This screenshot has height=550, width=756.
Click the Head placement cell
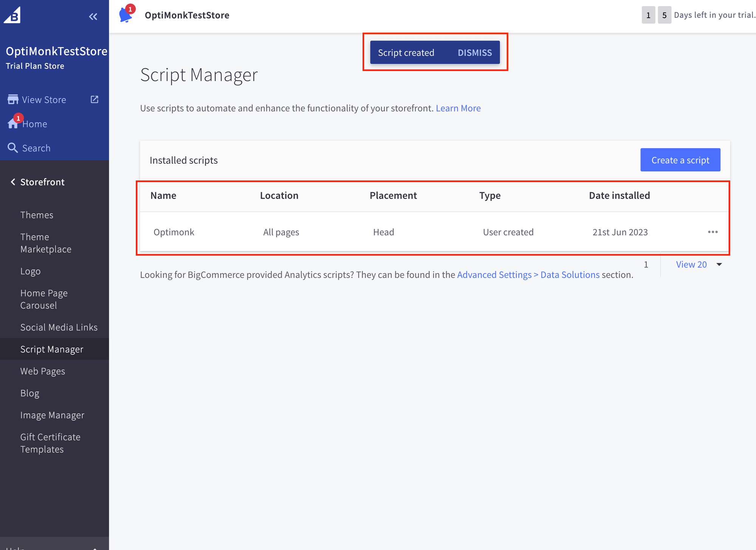[x=383, y=232]
